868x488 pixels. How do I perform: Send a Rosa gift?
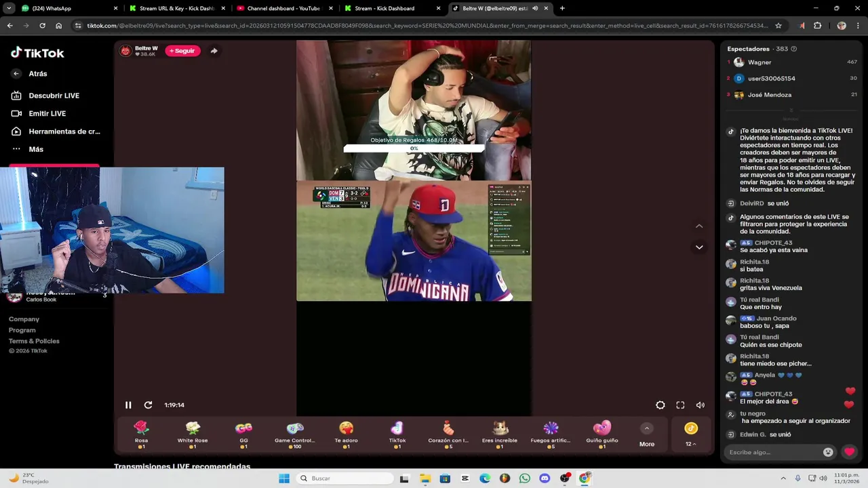click(x=141, y=434)
